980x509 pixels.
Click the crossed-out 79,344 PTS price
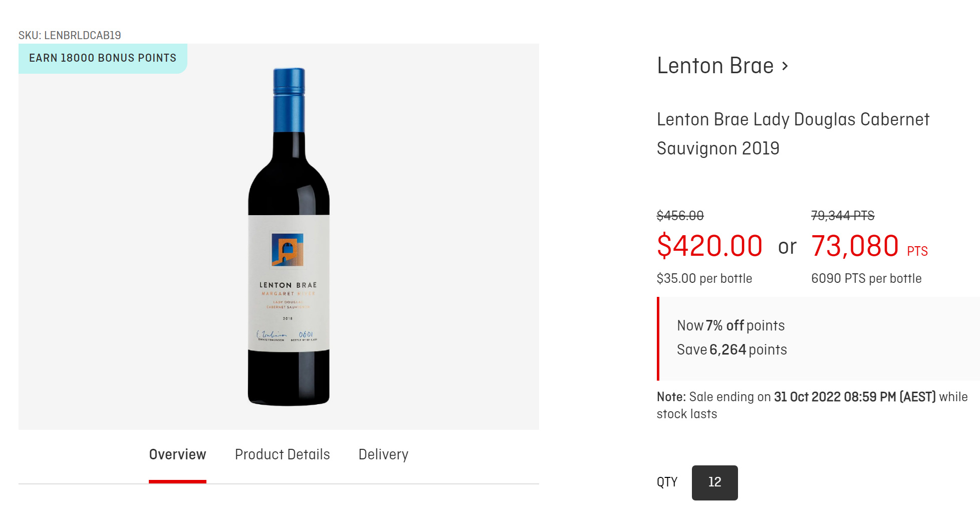pos(842,216)
